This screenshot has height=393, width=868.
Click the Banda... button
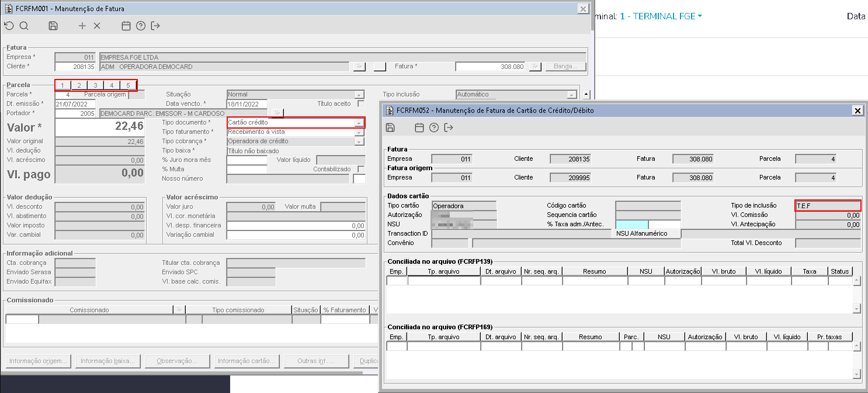565,67
